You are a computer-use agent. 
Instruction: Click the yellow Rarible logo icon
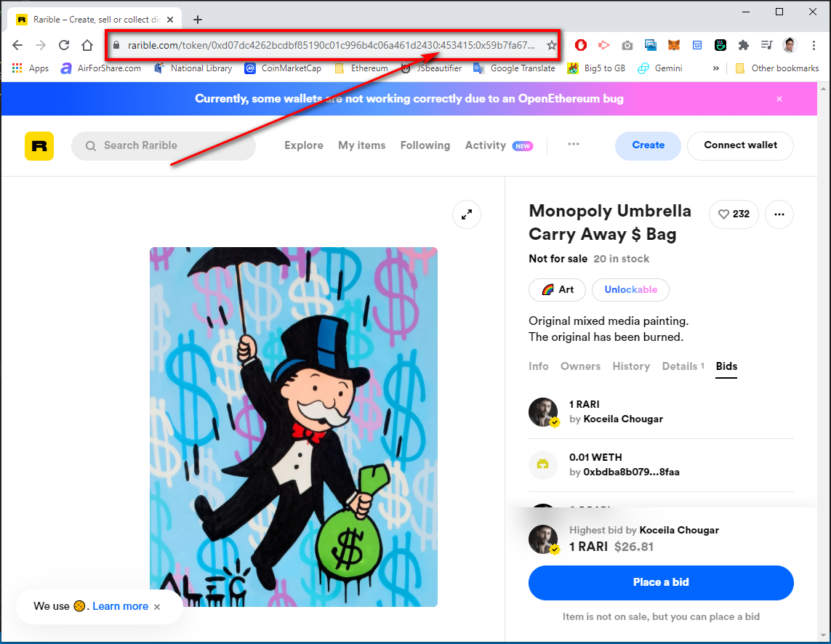39,146
